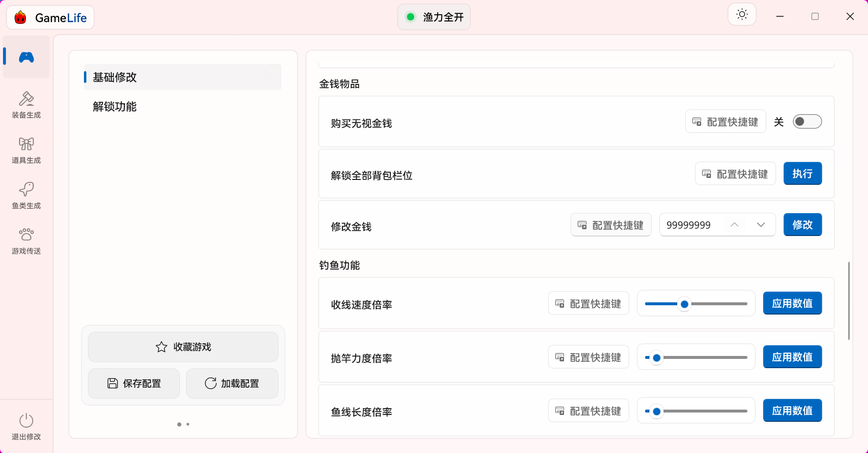This screenshot has width=868, height=453.
Task: Click 加载配置 load config button
Action: (x=232, y=383)
